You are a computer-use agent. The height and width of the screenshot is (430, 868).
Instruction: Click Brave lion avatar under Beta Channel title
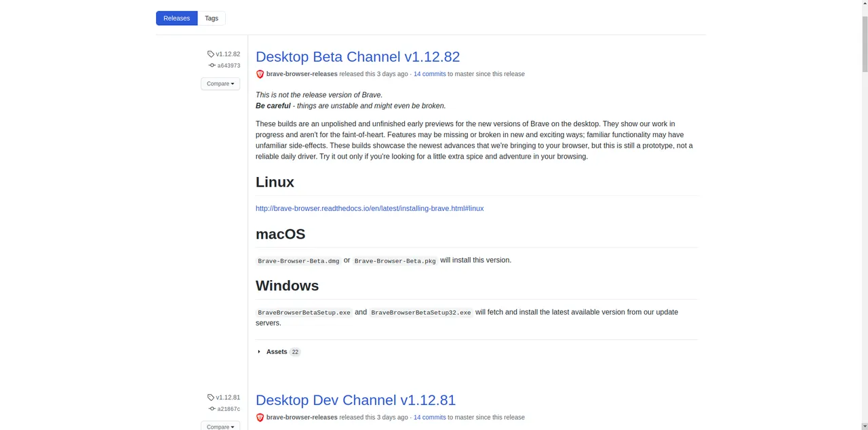(260, 74)
